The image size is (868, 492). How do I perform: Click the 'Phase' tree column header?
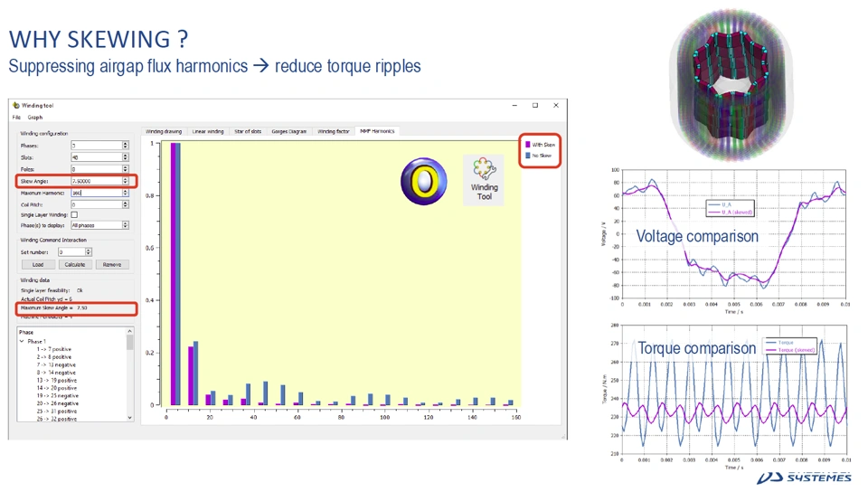coord(26,332)
